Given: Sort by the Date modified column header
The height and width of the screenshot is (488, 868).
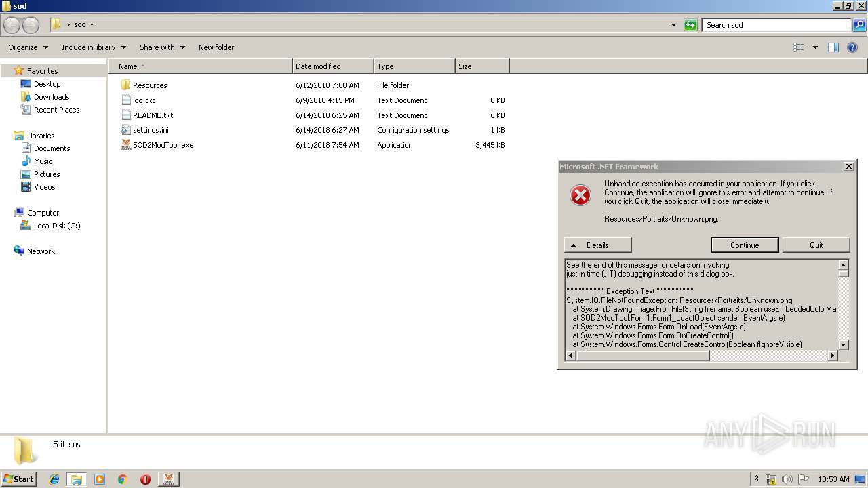Looking at the screenshot, I should click(333, 66).
